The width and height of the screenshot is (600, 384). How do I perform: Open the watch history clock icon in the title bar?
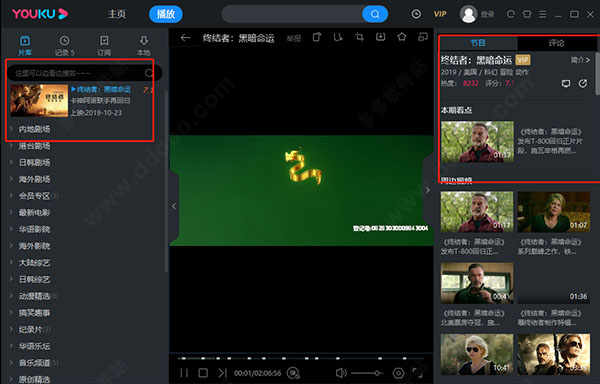(416, 14)
